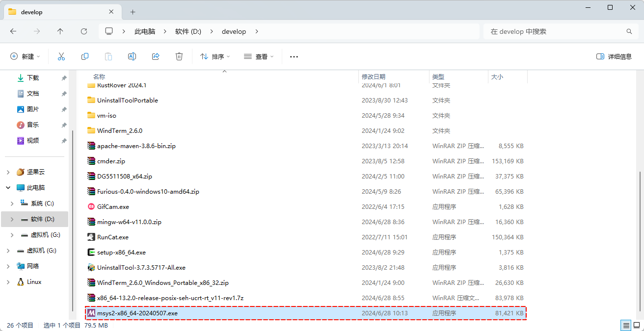Go up one folder level arrow
Image resolution: width=644 pixels, height=331 pixels.
[60, 31]
